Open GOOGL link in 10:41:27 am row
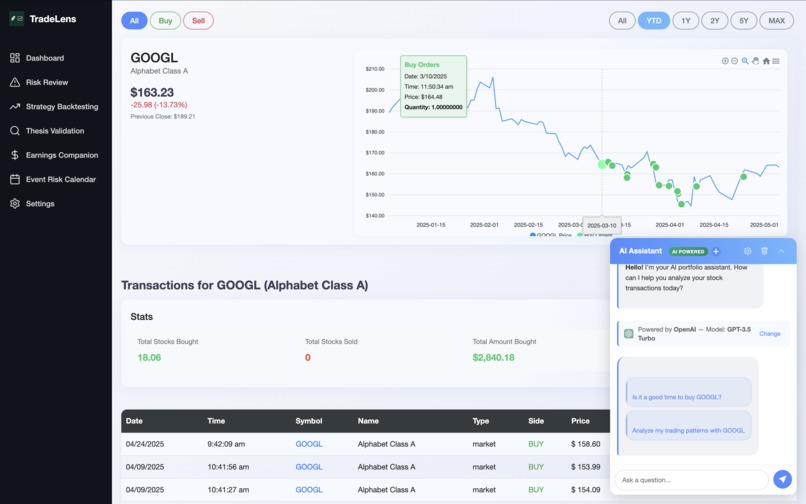806x504 pixels. (x=309, y=490)
